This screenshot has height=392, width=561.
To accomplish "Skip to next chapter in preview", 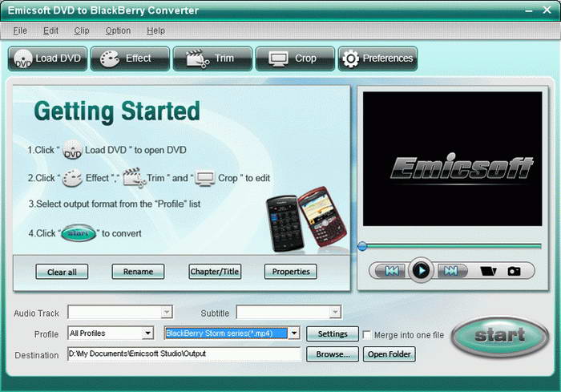I will [451, 271].
